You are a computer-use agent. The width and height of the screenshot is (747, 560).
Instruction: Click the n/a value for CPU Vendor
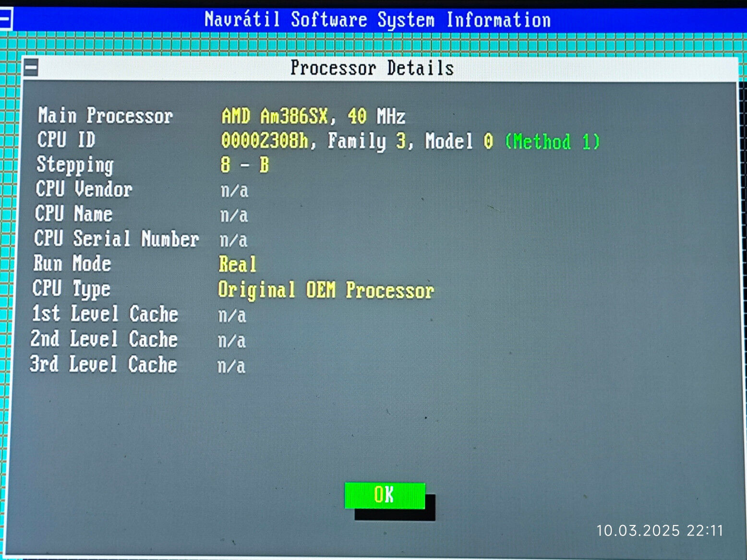click(234, 191)
